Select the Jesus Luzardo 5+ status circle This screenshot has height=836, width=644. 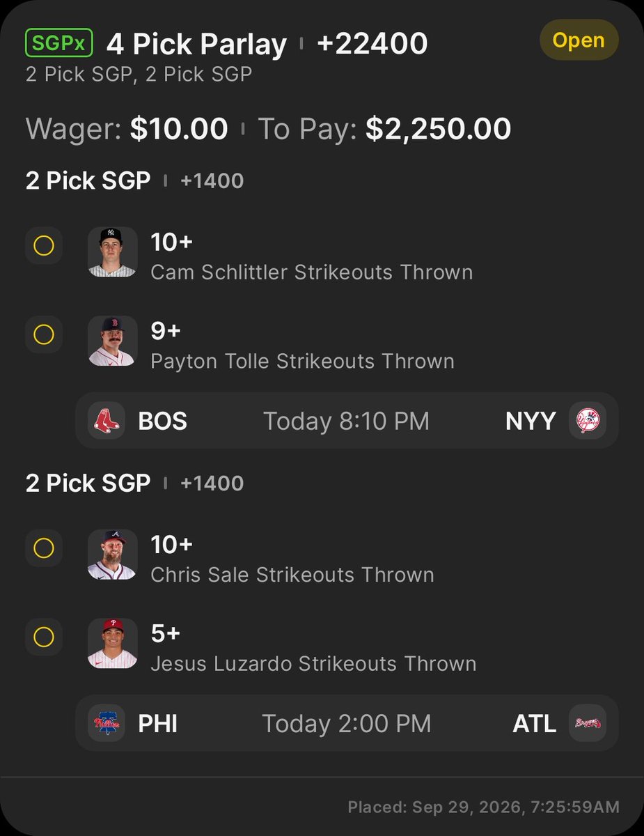tap(43, 637)
